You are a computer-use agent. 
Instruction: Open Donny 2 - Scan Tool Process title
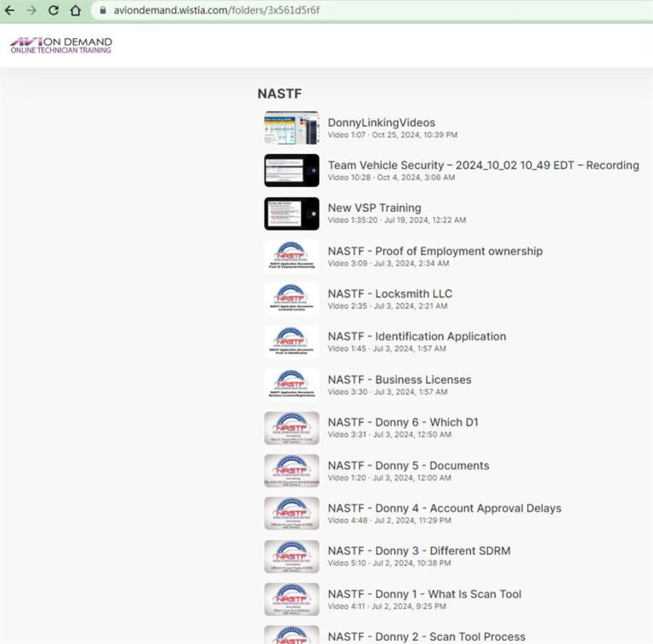click(x=426, y=636)
